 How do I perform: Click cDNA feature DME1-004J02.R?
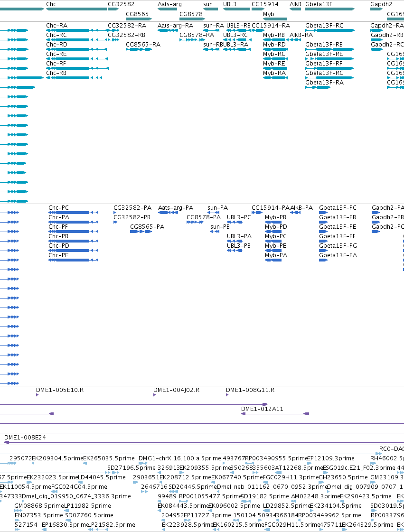click(176, 390)
